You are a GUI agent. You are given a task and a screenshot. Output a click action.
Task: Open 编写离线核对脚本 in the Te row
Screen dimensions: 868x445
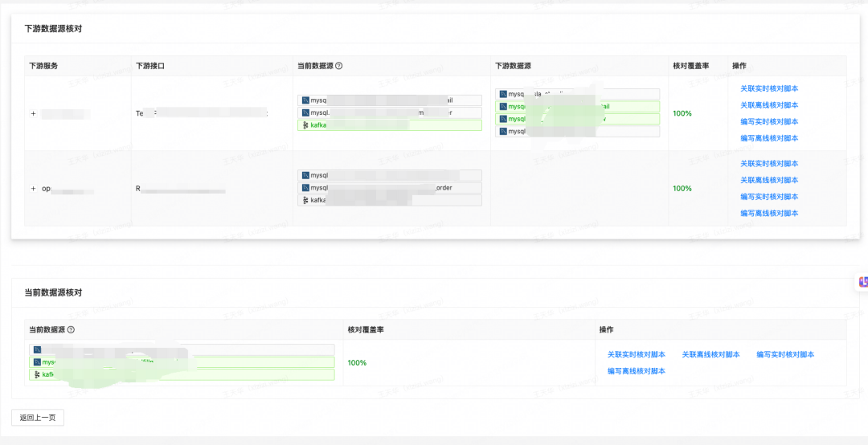[769, 138]
